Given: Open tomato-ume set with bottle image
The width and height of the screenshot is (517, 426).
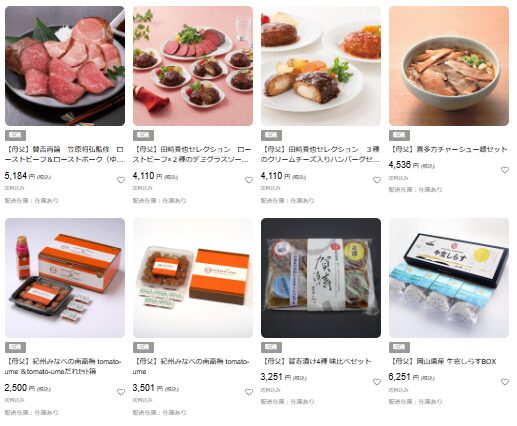Looking at the screenshot, I should (x=65, y=278).
